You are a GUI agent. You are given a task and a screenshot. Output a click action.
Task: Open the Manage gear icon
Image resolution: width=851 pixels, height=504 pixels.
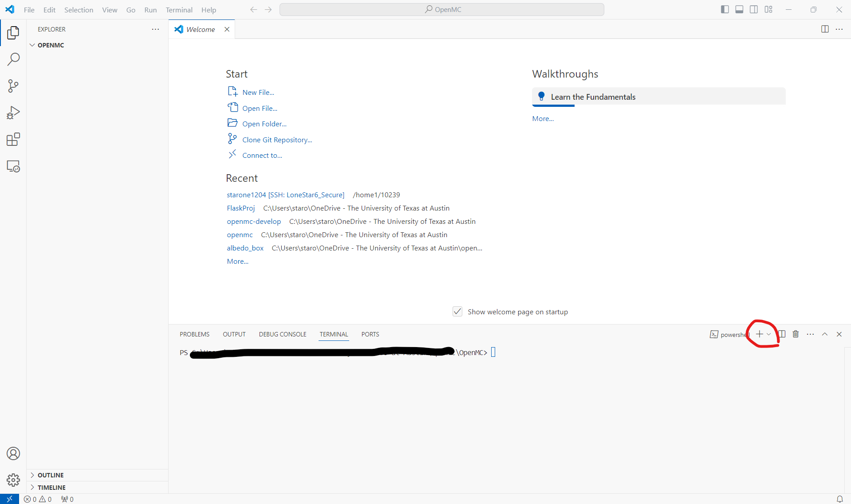click(13, 480)
